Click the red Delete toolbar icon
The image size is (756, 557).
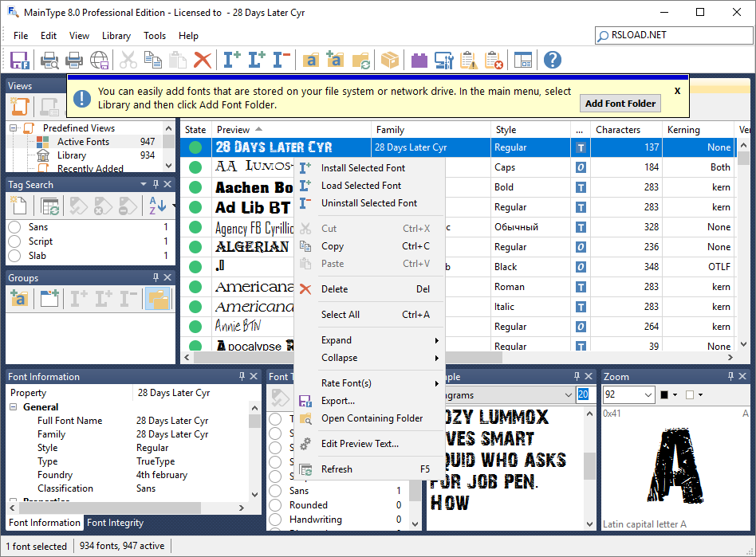203,61
